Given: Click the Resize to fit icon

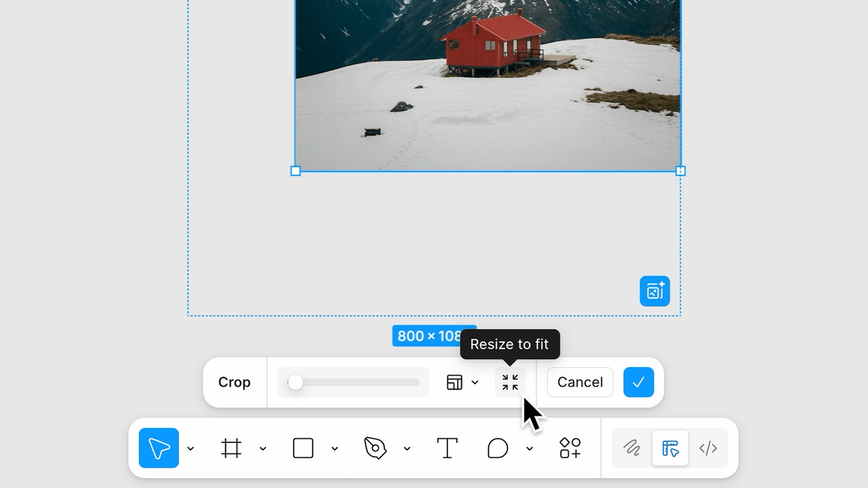Looking at the screenshot, I should (x=510, y=382).
